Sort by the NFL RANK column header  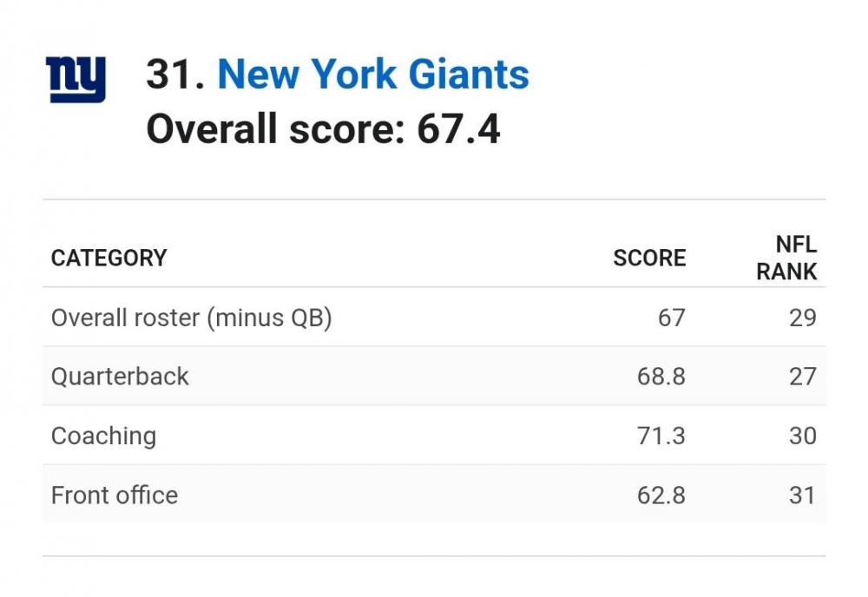pos(786,259)
